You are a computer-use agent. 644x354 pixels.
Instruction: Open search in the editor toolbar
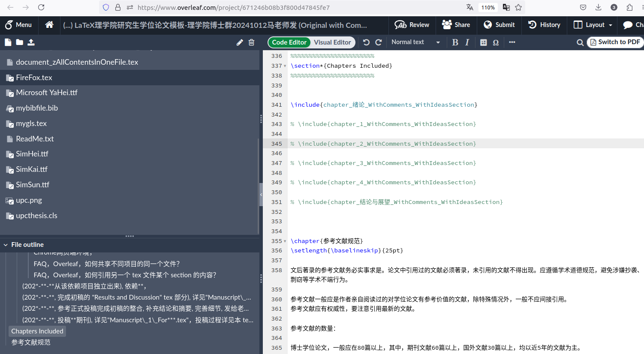click(580, 42)
